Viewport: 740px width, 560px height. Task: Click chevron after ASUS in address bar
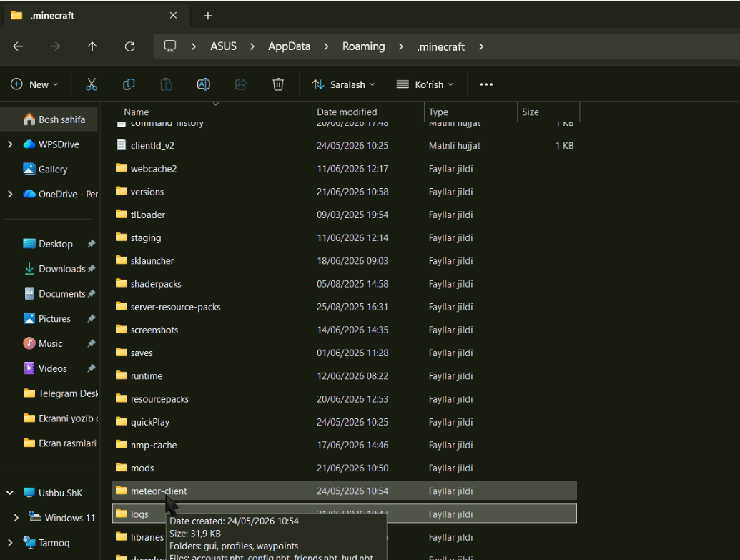pyautogui.click(x=252, y=46)
